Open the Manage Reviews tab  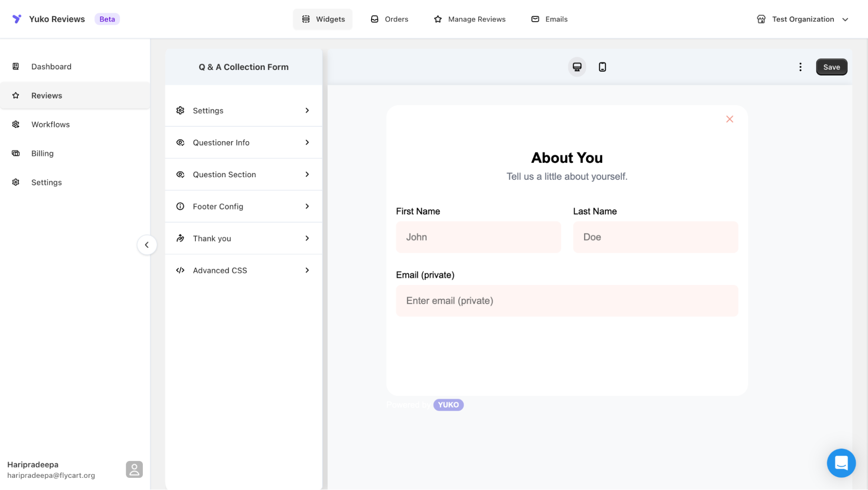pyautogui.click(x=470, y=19)
